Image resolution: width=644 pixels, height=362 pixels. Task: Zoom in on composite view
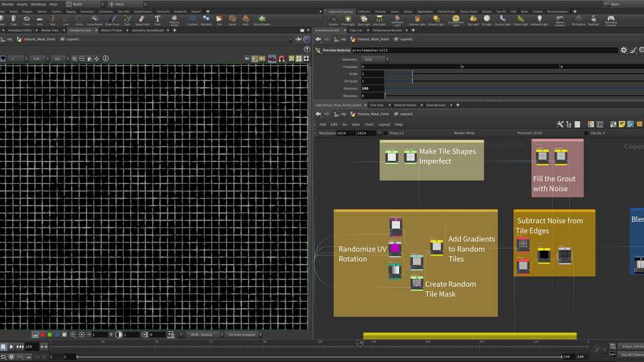[x=74, y=59]
